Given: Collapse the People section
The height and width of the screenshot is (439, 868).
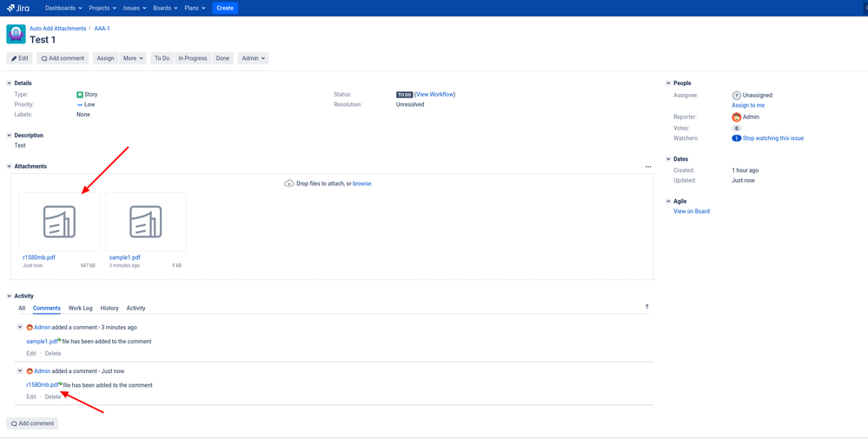Looking at the screenshot, I should point(668,83).
